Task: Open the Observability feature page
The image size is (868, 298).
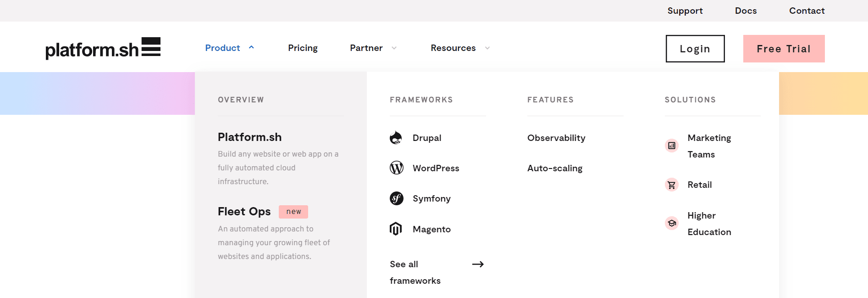Action: click(556, 138)
